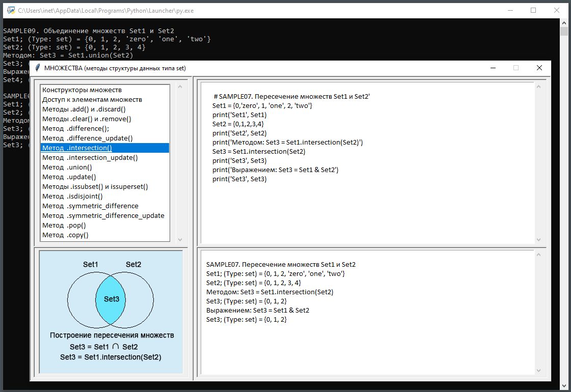Viewport: 571px width, 392px height.
Task: Click the Tk feather icon in title bar
Action: pos(38,68)
